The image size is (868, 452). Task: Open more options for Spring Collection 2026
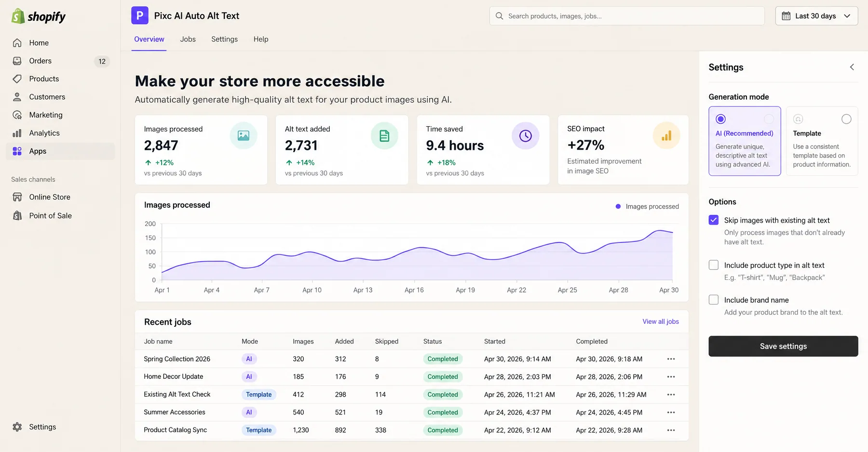pos(671,359)
